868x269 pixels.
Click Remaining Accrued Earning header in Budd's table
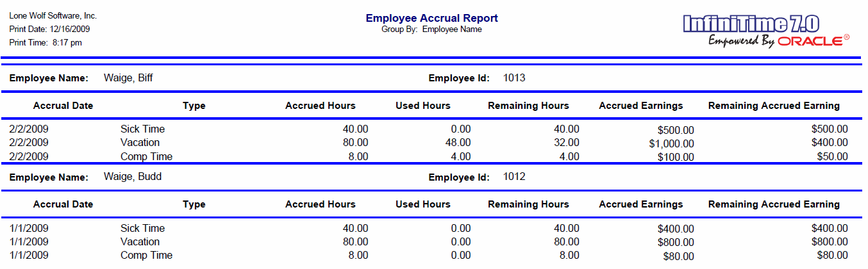coord(774,204)
